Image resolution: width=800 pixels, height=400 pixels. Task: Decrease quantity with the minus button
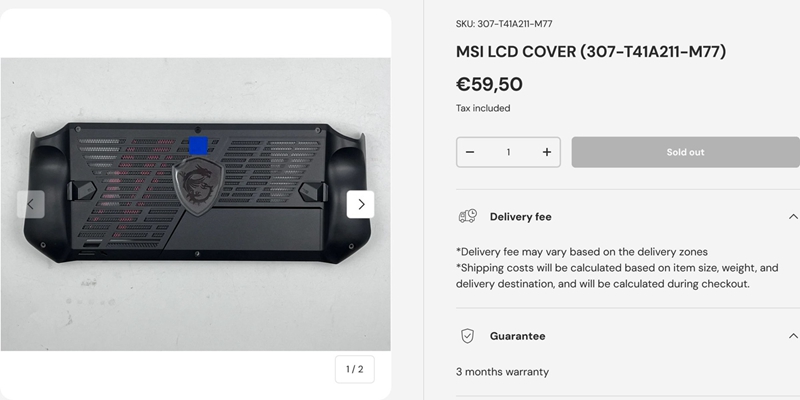click(470, 152)
